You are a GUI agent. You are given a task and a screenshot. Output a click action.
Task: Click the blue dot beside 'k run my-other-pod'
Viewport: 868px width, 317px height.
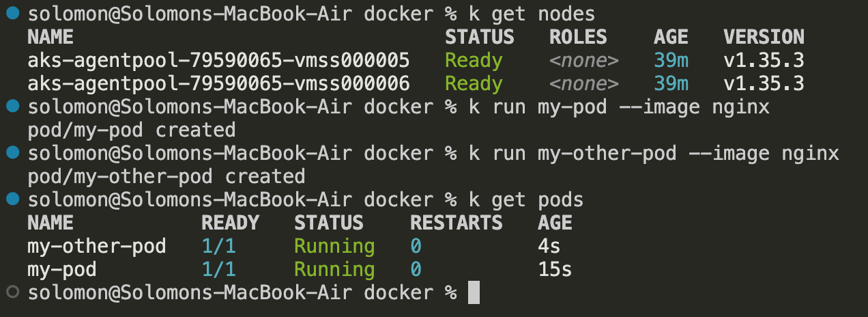[11, 153]
